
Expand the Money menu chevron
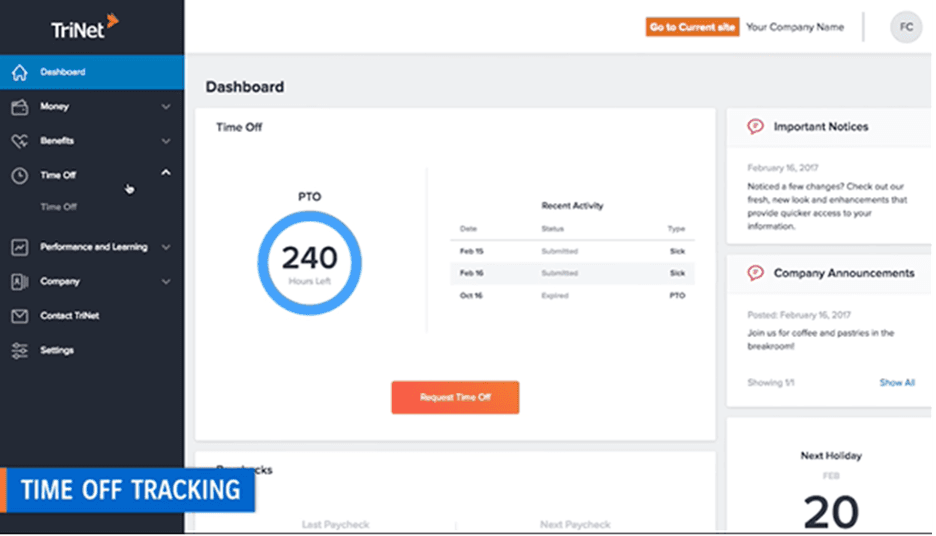point(166,107)
